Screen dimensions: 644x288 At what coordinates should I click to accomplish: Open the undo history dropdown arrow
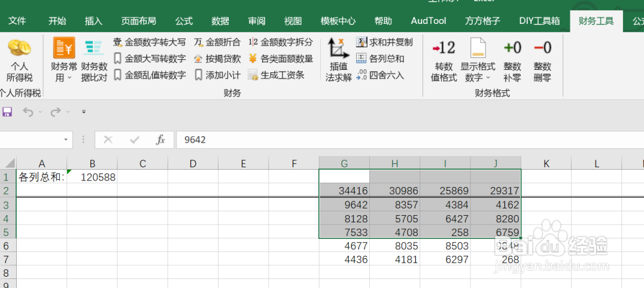click(x=40, y=112)
